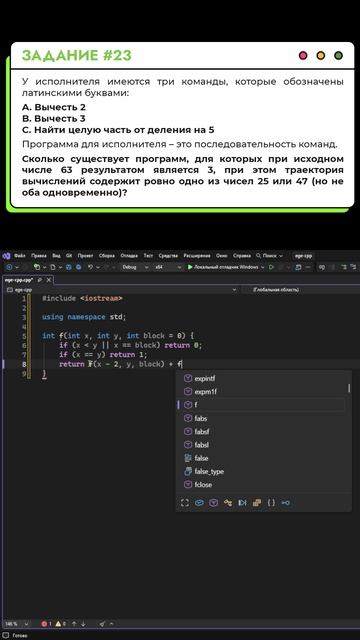The width and height of the screenshot is (360, 640).
Task: Click the red error count indicator
Action: pyautogui.click(x=46, y=624)
